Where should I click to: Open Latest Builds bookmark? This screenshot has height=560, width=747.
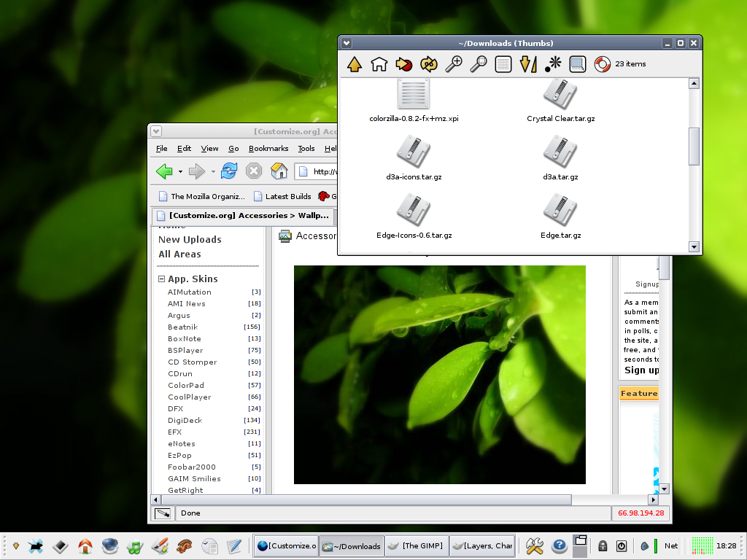pos(282,196)
